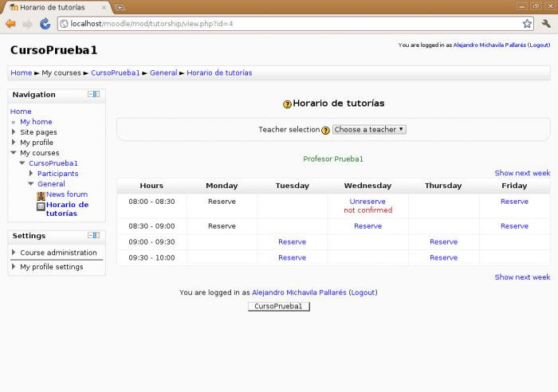Expand Site pages in Navigation tree
558x392 pixels.
point(14,132)
